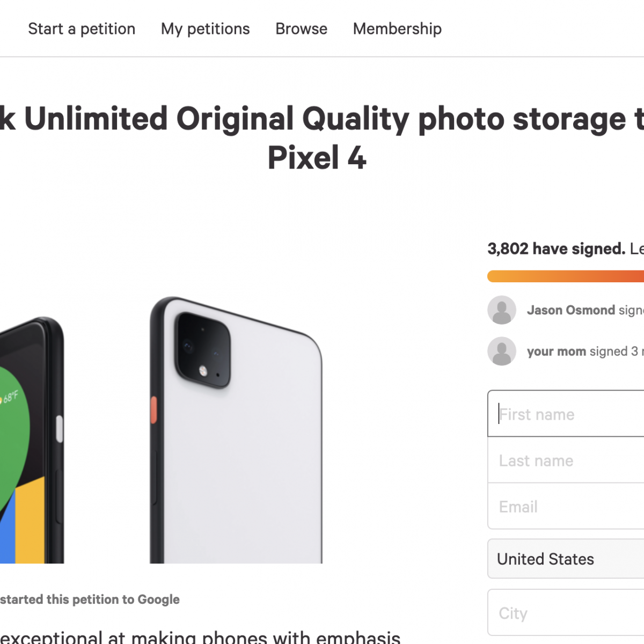
Task: Go to My petitions
Action: (205, 29)
